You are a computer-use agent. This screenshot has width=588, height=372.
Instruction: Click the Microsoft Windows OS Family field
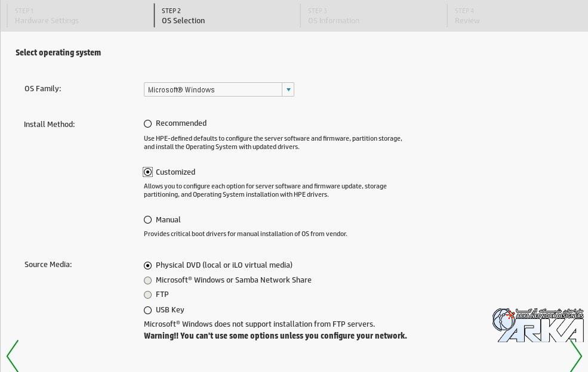[213, 89]
